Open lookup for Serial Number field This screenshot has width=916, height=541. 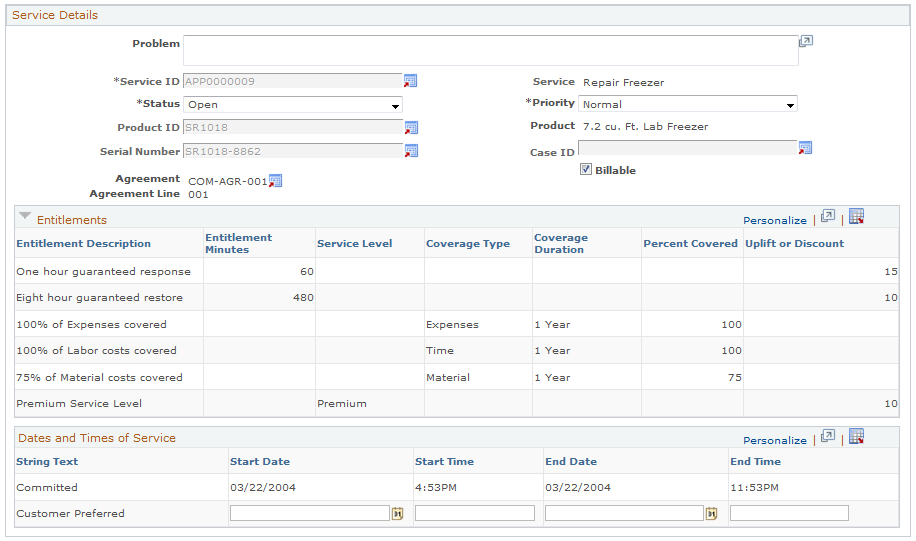411,151
